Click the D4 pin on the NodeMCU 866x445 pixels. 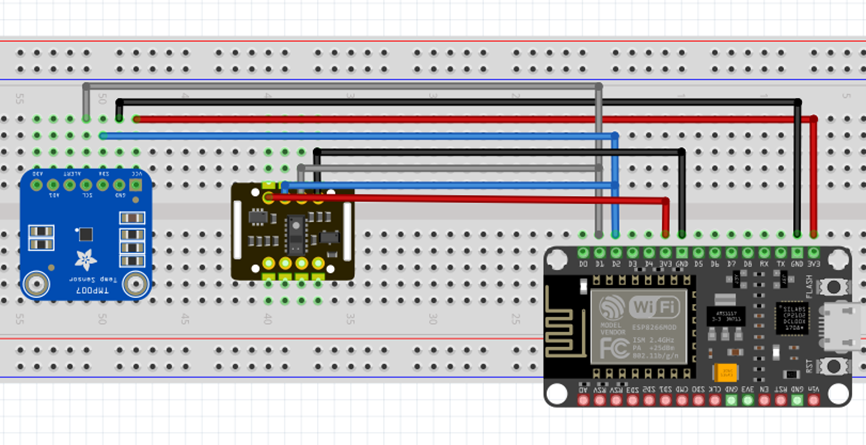click(649, 253)
